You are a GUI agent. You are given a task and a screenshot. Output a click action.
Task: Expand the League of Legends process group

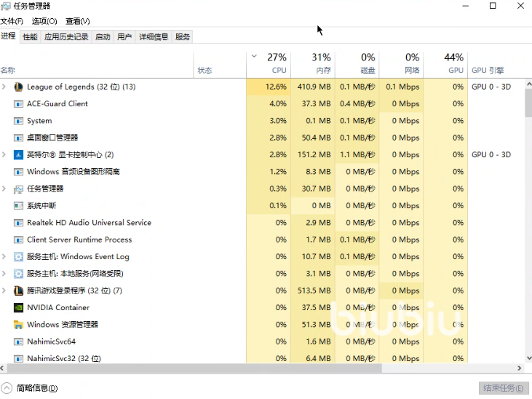coord(4,87)
